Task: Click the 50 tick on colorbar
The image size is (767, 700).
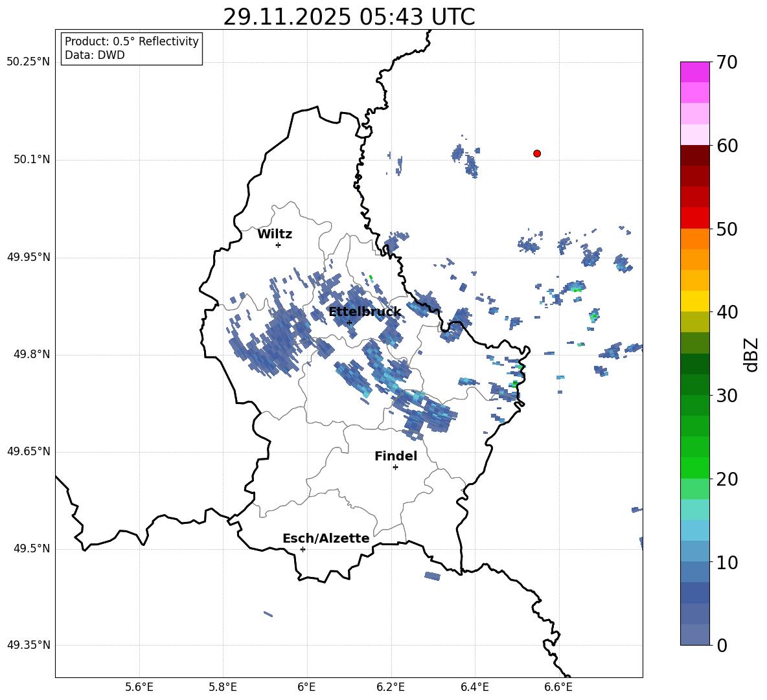Action: (x=727, y=229)
